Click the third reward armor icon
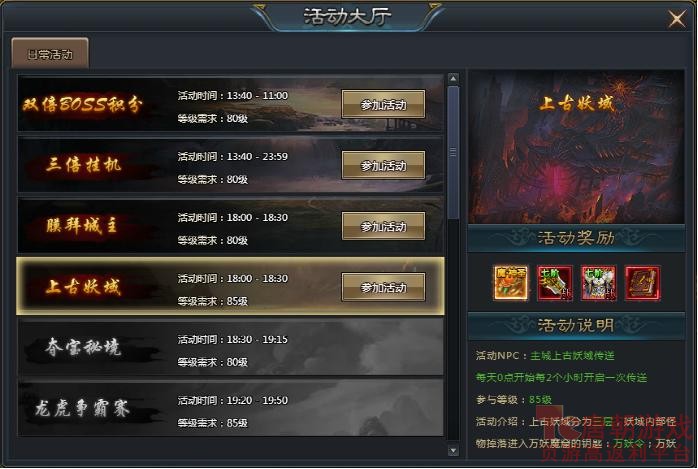Viewport: 698px width, 469px height. (599, 283)
